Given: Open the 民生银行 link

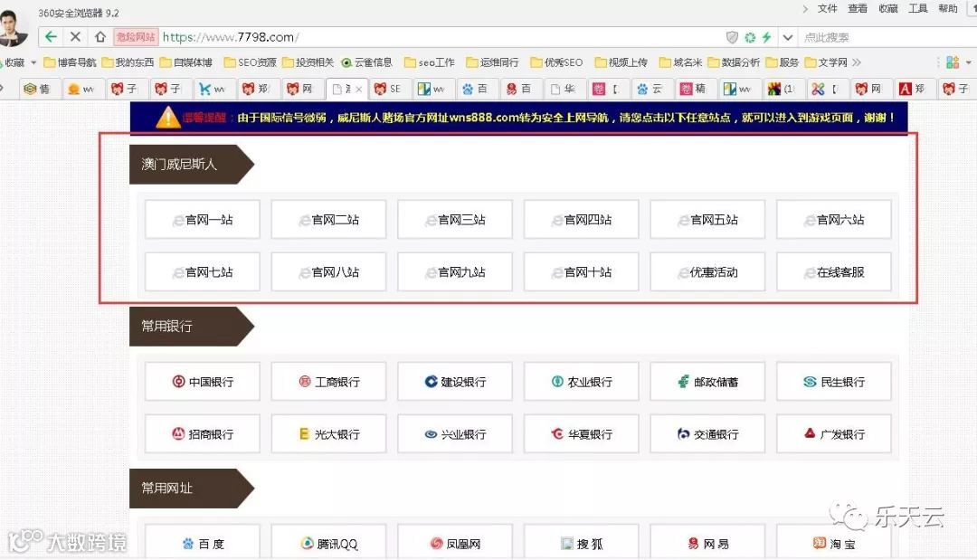Looking at the screenshot, I should click(834, 382).
